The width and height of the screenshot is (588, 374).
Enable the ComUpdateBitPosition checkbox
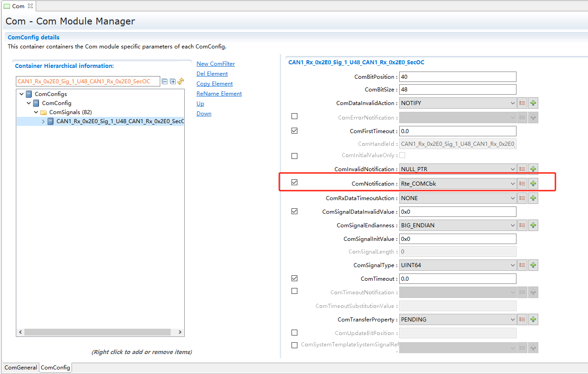tap(295, 333)
